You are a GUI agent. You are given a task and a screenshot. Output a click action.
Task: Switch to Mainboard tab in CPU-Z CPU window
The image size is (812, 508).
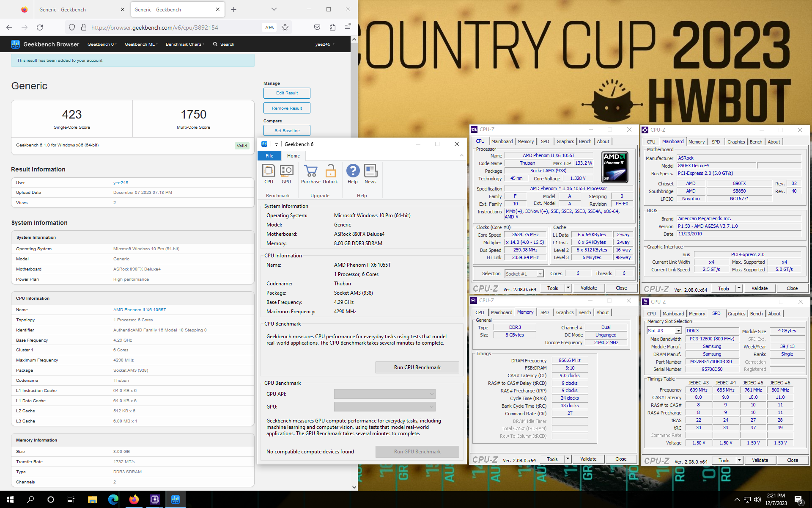502,141
